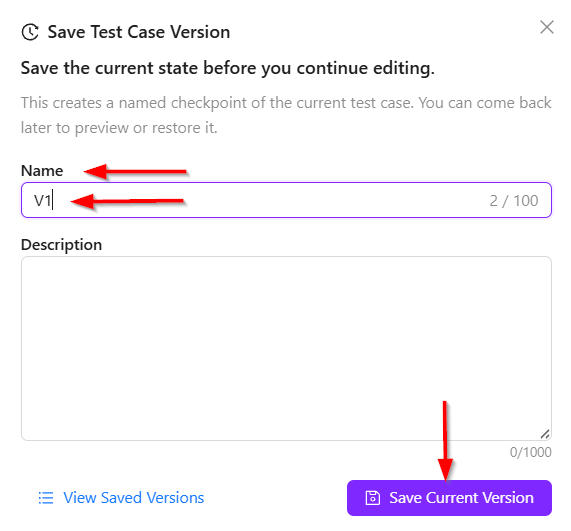The image size is (571, 531).
Task: Focus the Name field containing V1
Action: [286, 200]
